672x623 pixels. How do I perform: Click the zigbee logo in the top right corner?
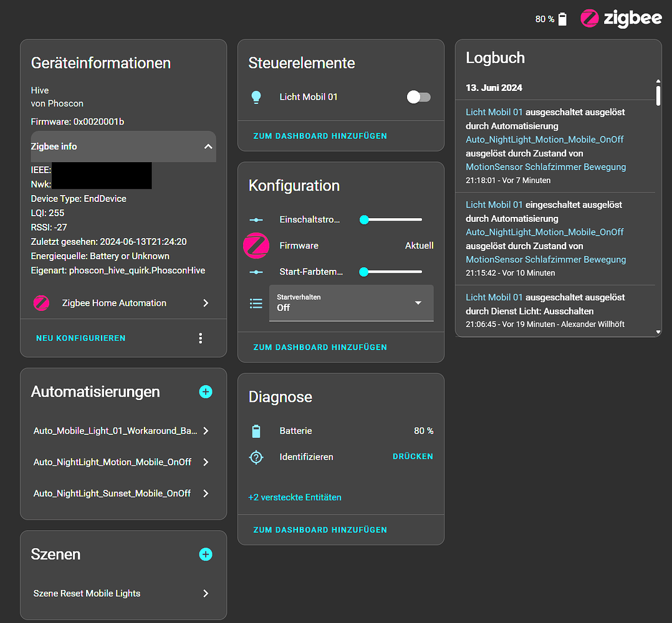589,19
